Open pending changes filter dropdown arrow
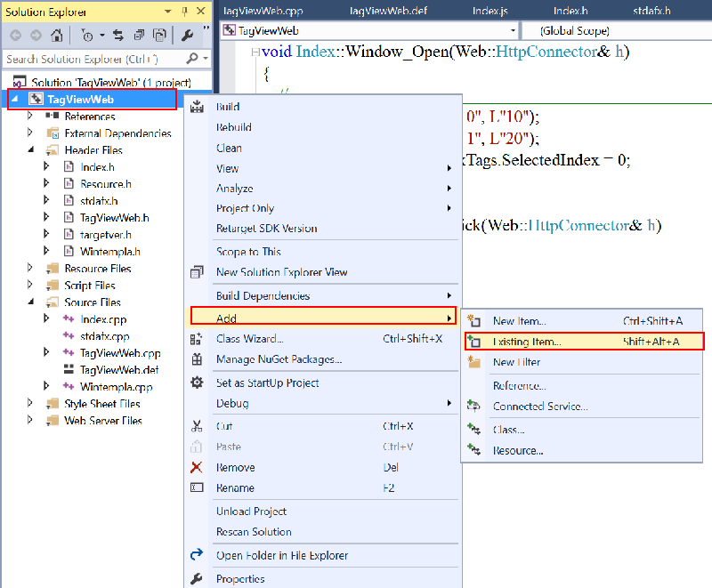Screen dimensions: 712x588 (x=102, y=35)
